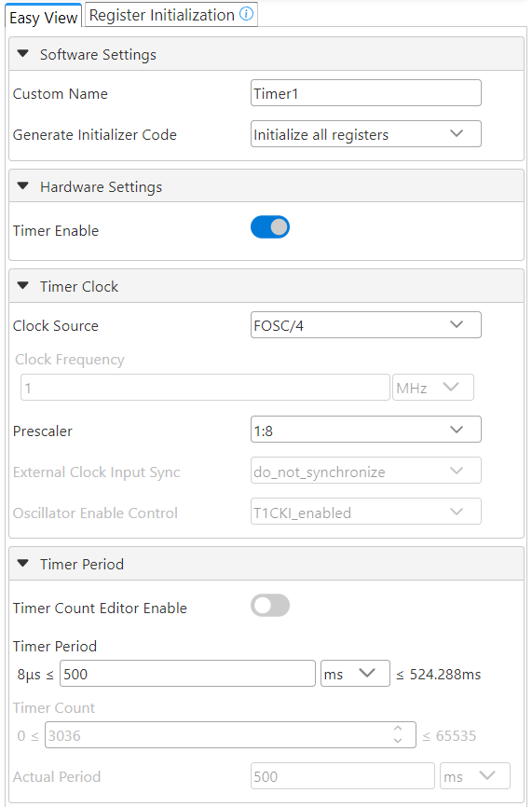Open the Timer Period ms unit dropdown
The width and height of the screenshot is (532, 807).
355,673
